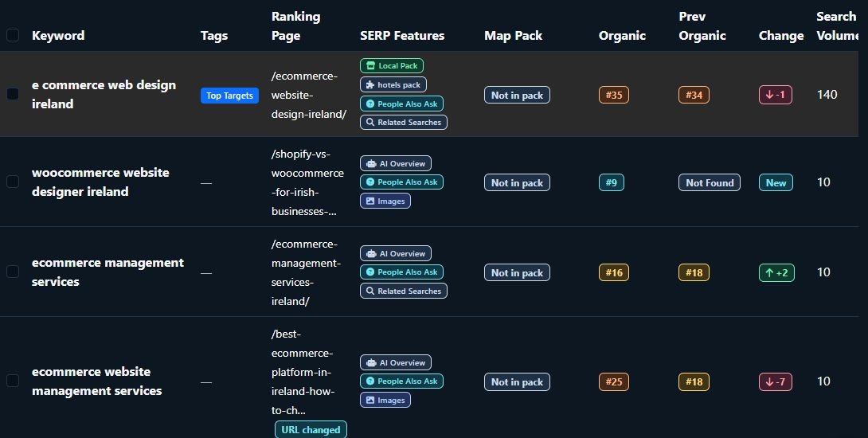Click AI Overview badge in woocommerce row
The image size is (868, 438).
coord(395,163)
